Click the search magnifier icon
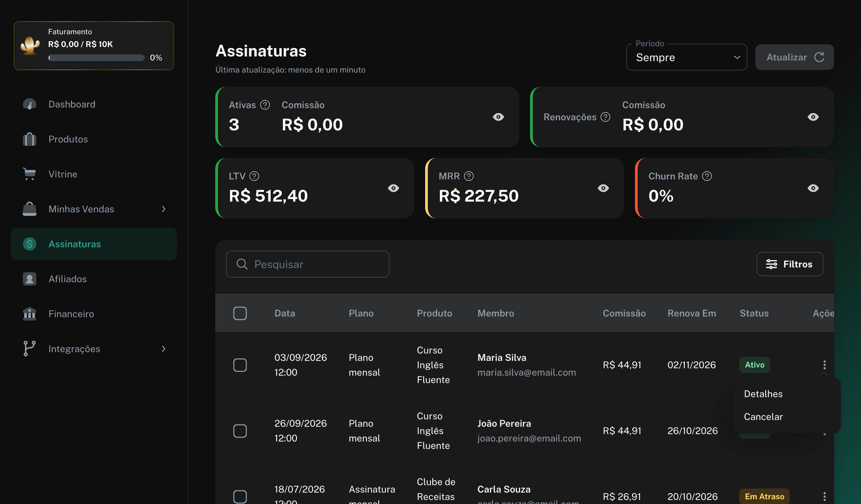This screenshot has width=861, height=504. 242,264
